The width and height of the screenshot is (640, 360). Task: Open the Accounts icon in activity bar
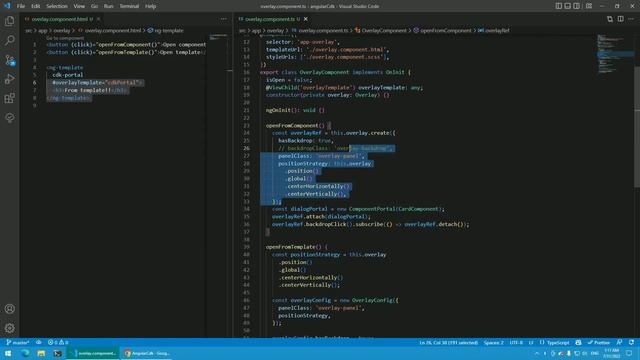click(x=9, y=309)
